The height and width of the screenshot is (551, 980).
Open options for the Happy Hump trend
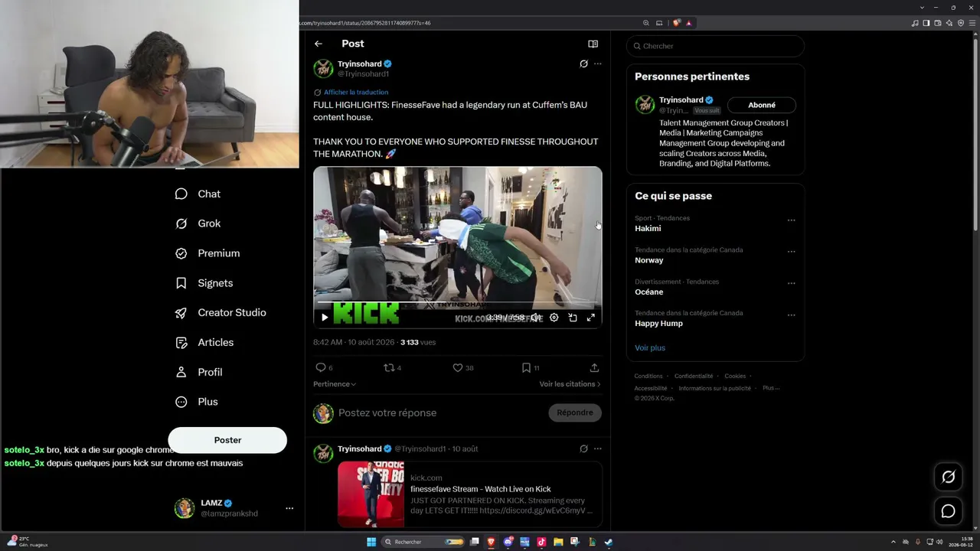click(792, 315)
